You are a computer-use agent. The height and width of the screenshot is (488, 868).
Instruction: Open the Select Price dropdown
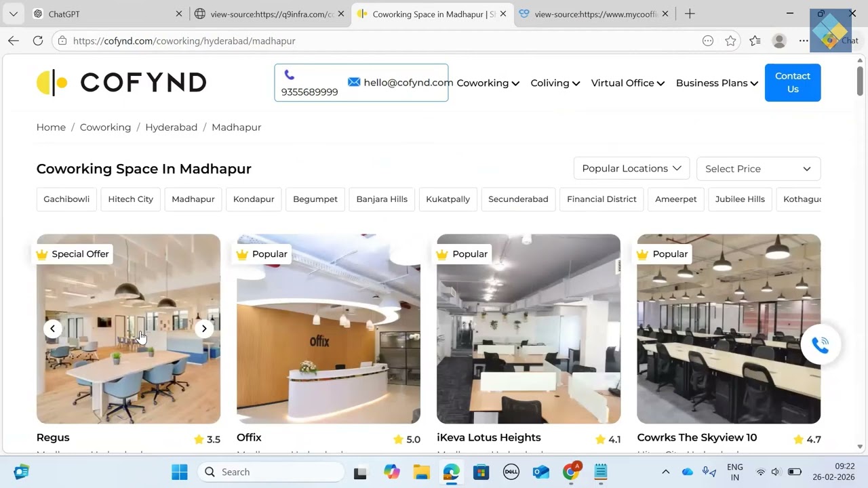point(759,169)
